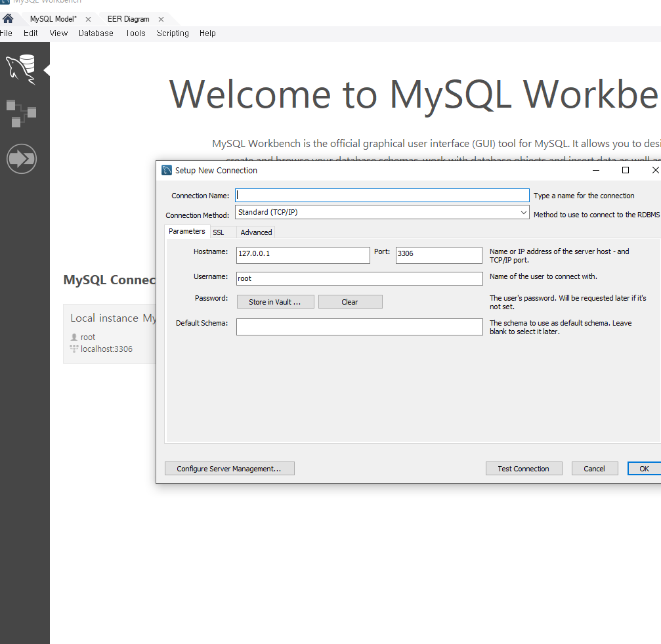
Task: Open the Local instance connection tile
Action: click(x=110, y=333)
